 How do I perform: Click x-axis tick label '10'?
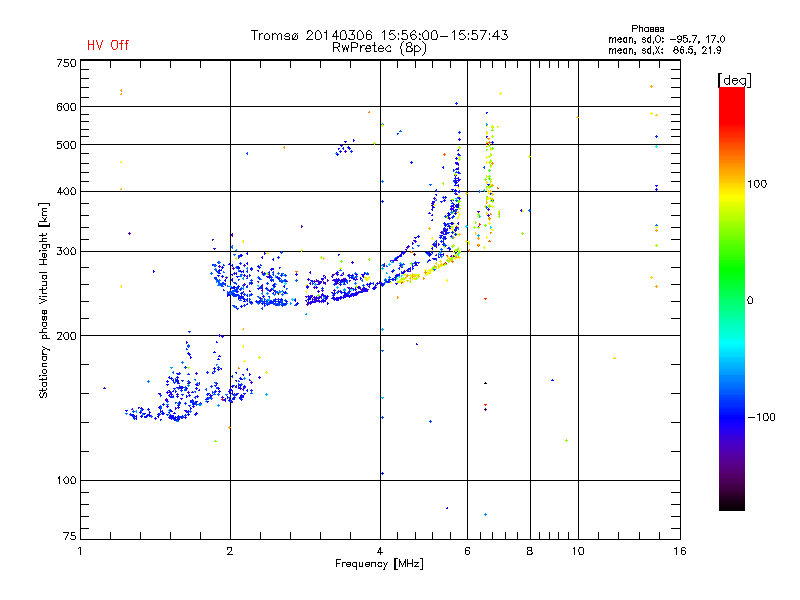578,551
